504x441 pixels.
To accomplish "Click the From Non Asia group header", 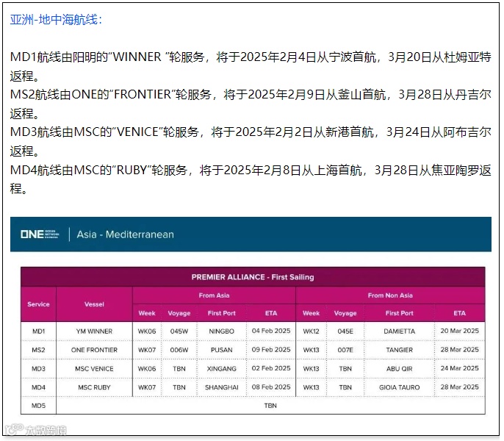I will pyautogui.click(x=390, y=295).
